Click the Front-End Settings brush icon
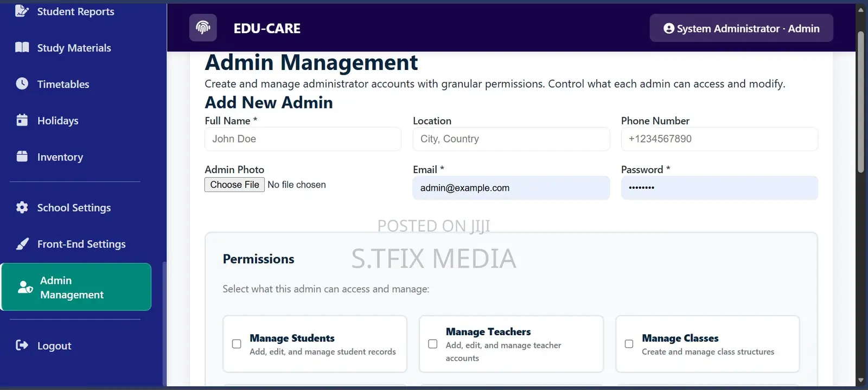868x390 pixels. [22, 244]
